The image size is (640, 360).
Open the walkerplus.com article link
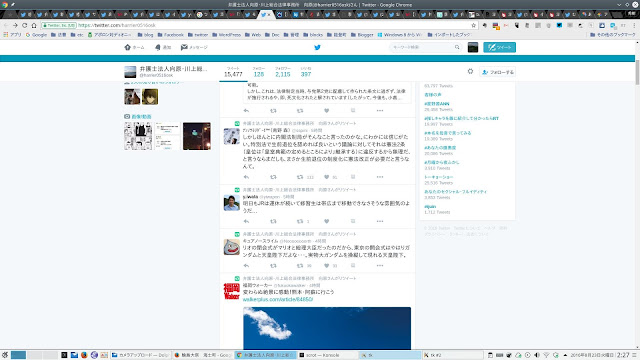[278, 299]
